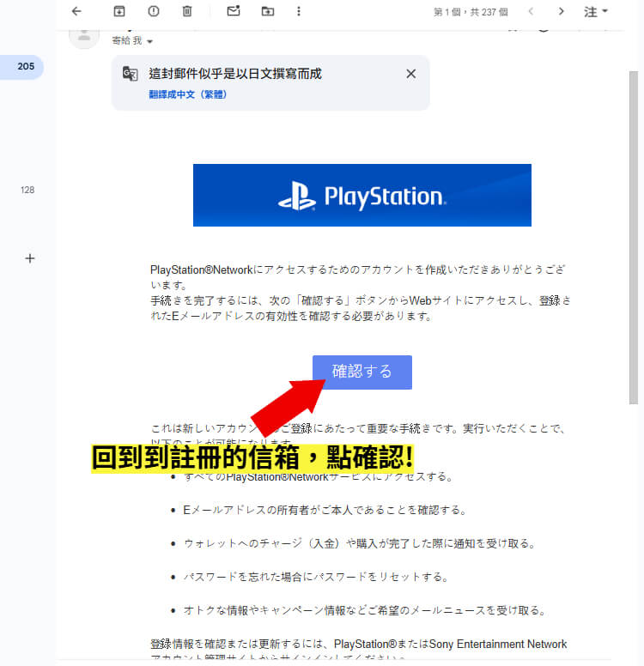Click the Google Translate icon in banner
Viewport: 644px width, 666px height.
(x=130, y=74)
